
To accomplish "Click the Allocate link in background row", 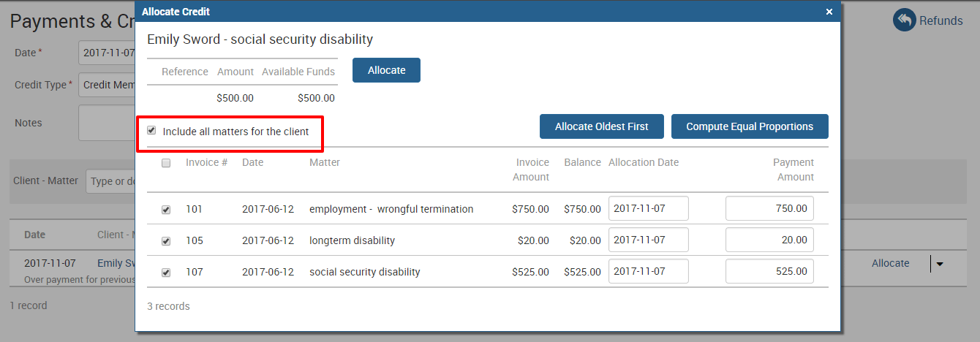I will [890, 263].
